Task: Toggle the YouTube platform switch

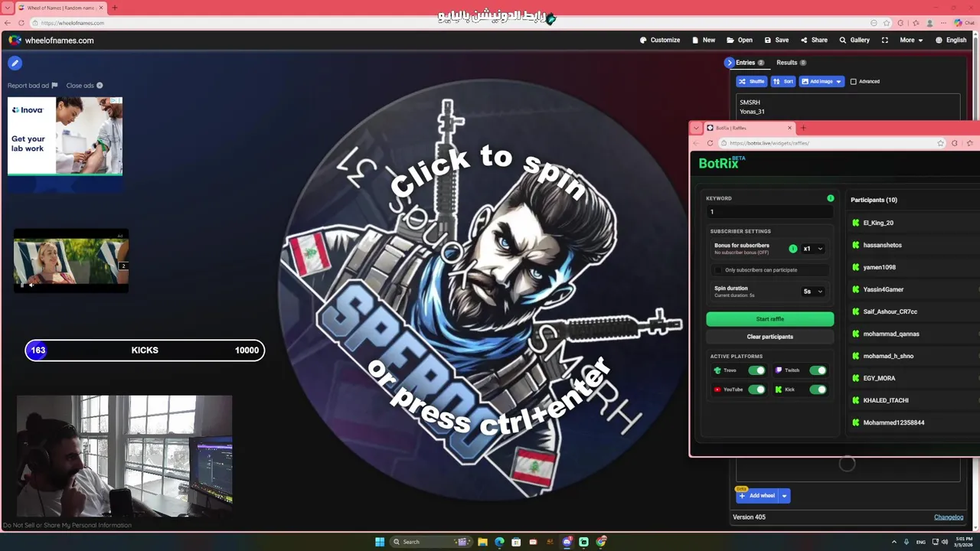Action: pyautogui.click(x=756, y=390)
